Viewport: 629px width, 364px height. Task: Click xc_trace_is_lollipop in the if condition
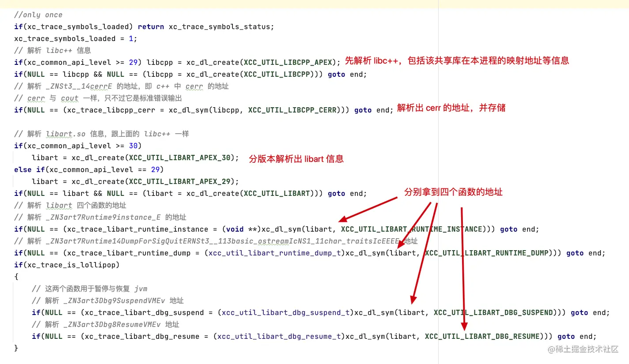point(71,265)
